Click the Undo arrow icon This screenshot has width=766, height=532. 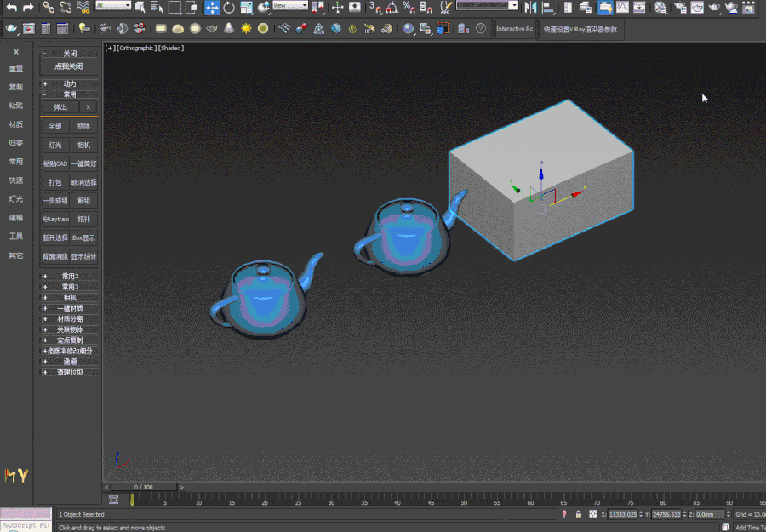[12, 7]
